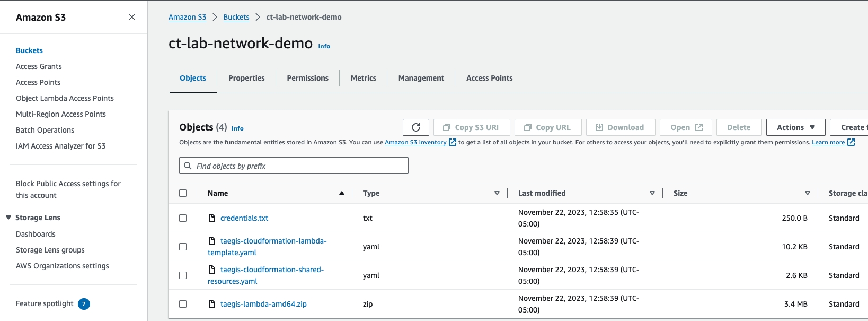Image resolution: width=868 pixels, height=321 pixels.
Task: Click breadcrumb chevron after Amazon S3
Action: (215, 17)
